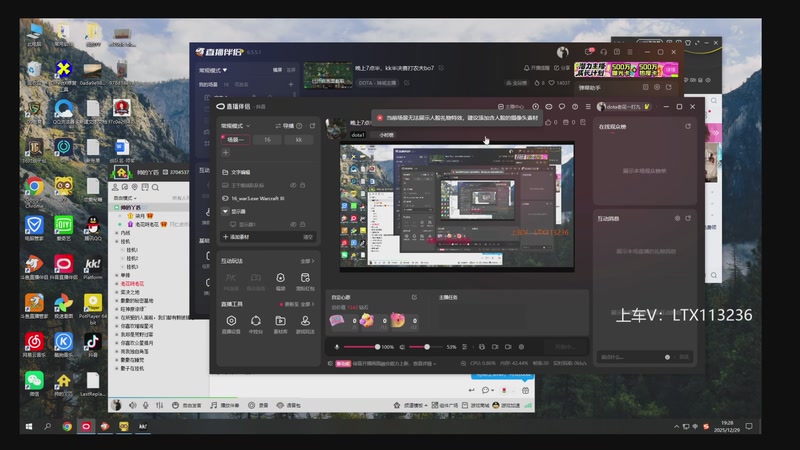Image resolution: width=800 pixels, height=450 pixels.
Task: Collapse the 挂机 channel tree node
Action: [x=117, y=241]
